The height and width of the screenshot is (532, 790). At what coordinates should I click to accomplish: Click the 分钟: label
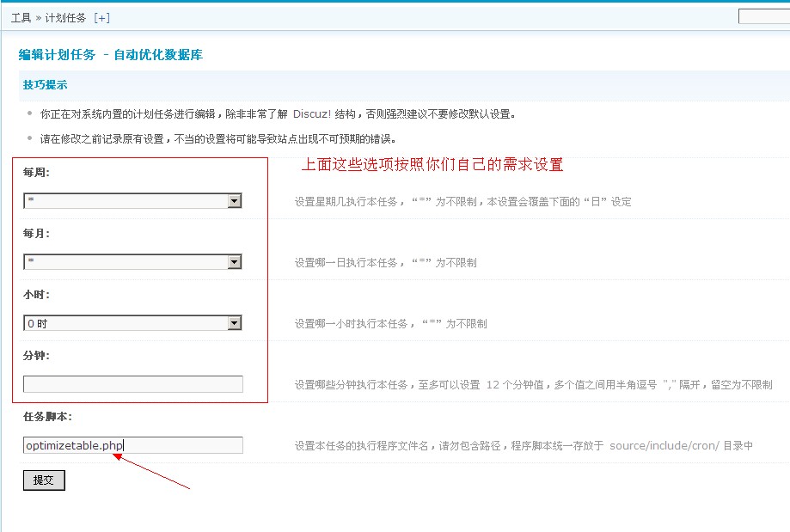point(36,355)
